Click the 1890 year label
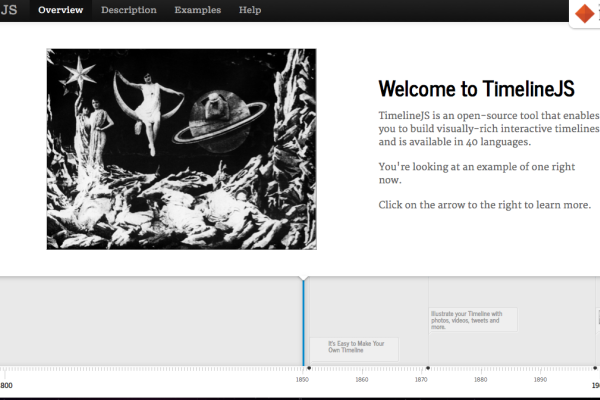Image resolution: width=600 pixels, height=400 pixels. (540, 380)
